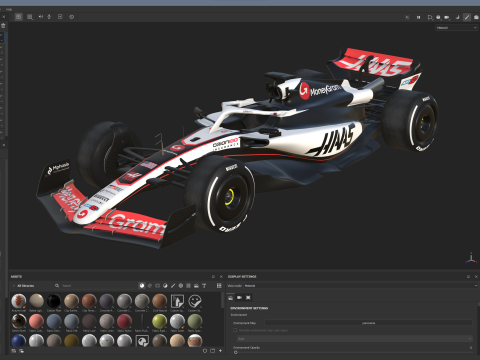
Task: Undock the Display Settings panel
Action: click(x=468, y=277)
